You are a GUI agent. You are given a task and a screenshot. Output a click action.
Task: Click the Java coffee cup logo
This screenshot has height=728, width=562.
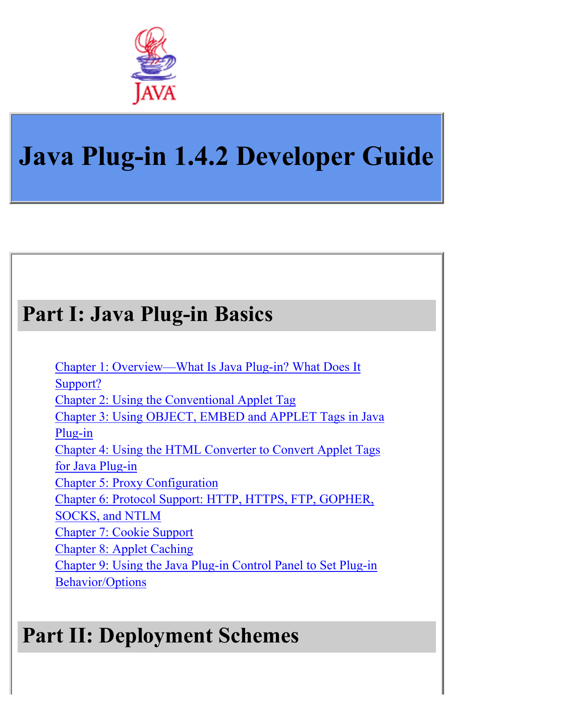click(154, 66)
